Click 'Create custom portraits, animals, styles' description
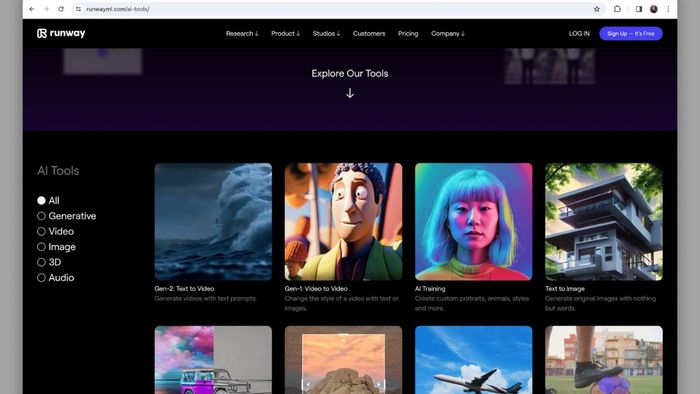700x394 pixels. [x=472, y=303]
